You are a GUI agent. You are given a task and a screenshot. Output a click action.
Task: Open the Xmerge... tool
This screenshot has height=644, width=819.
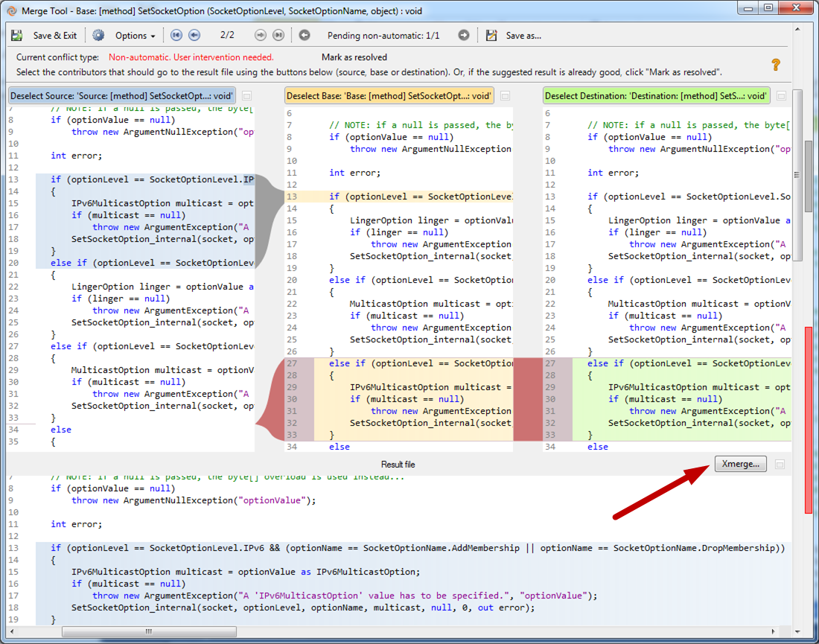point(741,464)
